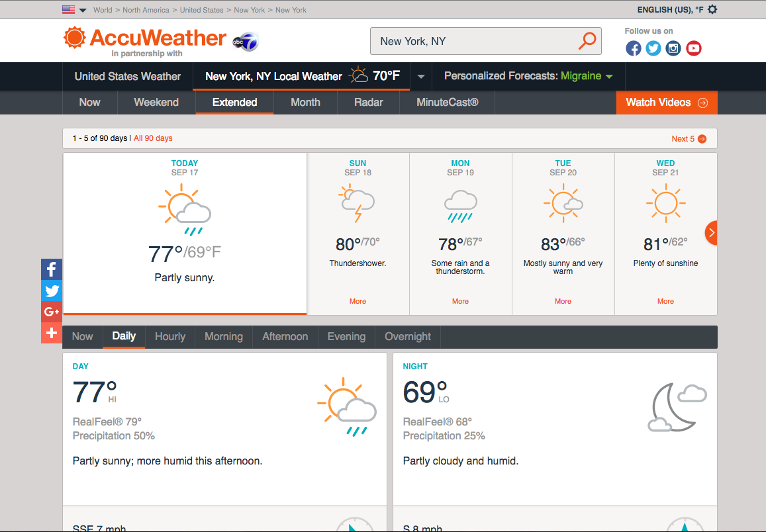Click the YouTube follow icon
This screenshot has height=532, width=766.
point(693,48)
